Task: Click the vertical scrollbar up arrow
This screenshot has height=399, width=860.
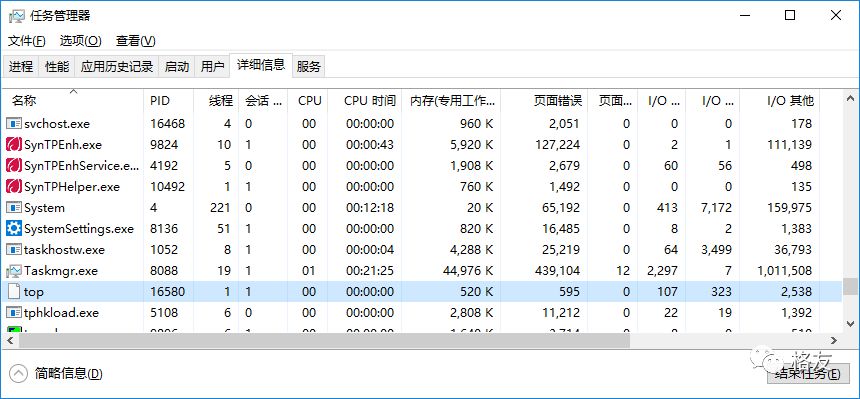Action: 850,99
